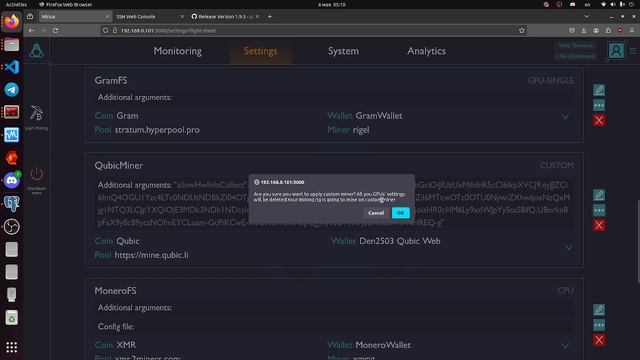Delete the QubicMiner flight sheet with red X
Image resolution: width=640 pixels, height=360 pixels.
coord(599,225)
